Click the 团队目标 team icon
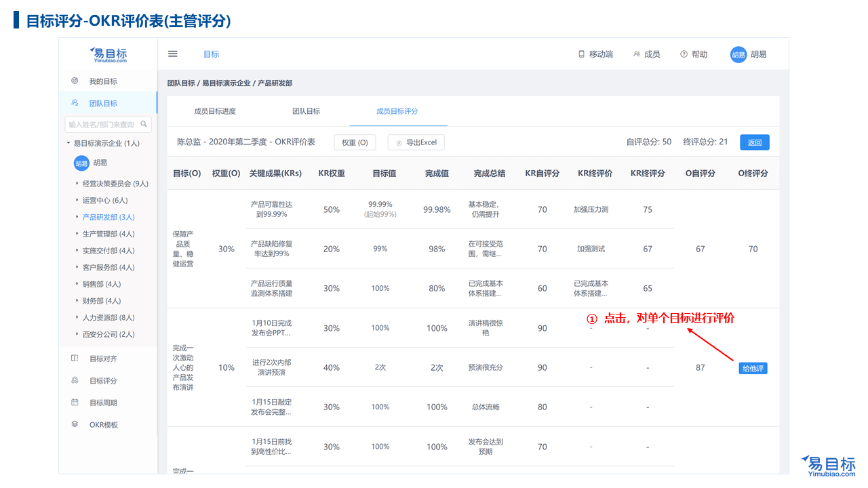 [x=75, y=103]
